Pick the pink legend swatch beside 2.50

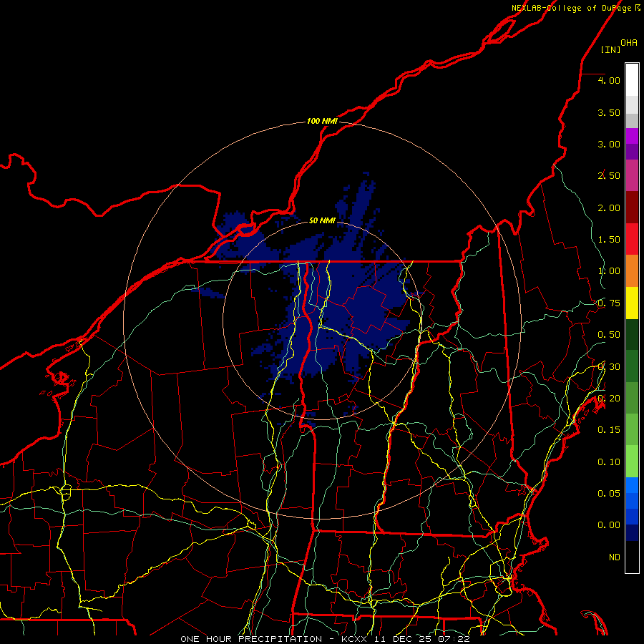(x=632, y=175)
